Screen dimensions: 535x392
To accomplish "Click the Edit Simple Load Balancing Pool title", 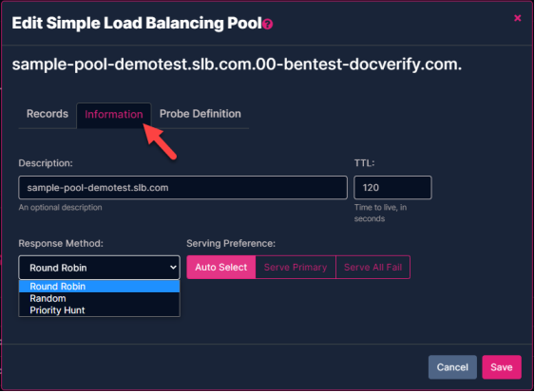I will (137, 23).
